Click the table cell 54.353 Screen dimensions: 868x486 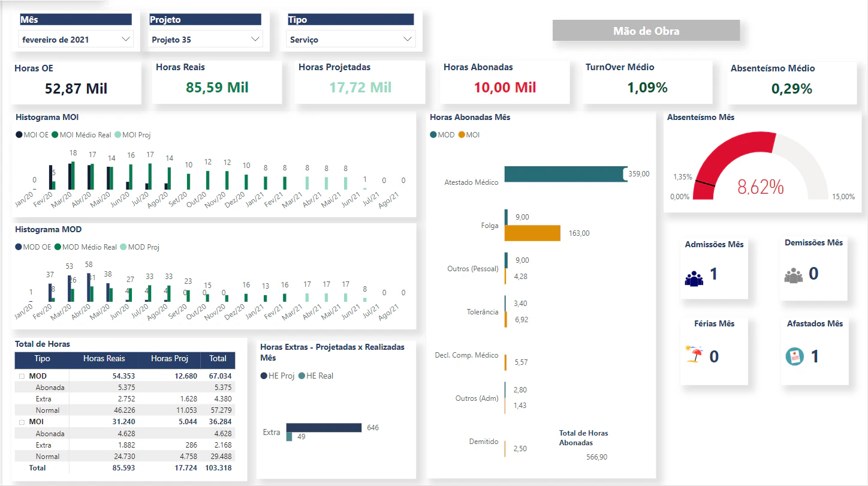124,376
